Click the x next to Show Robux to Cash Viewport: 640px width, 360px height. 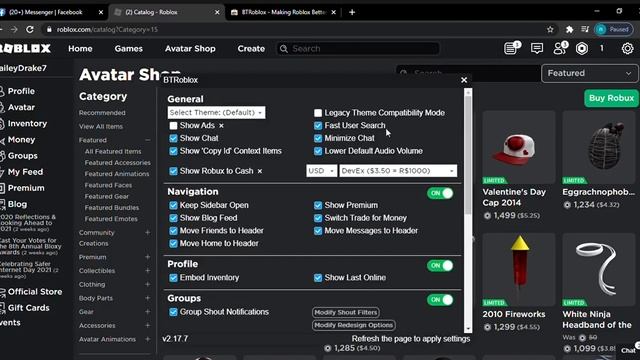(x=260, y=171)
